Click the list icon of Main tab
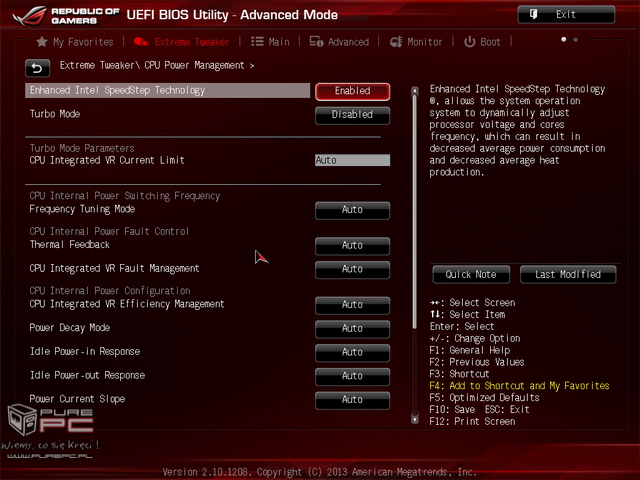This screenshot has width=640, height=480. [x=257, y=42]
